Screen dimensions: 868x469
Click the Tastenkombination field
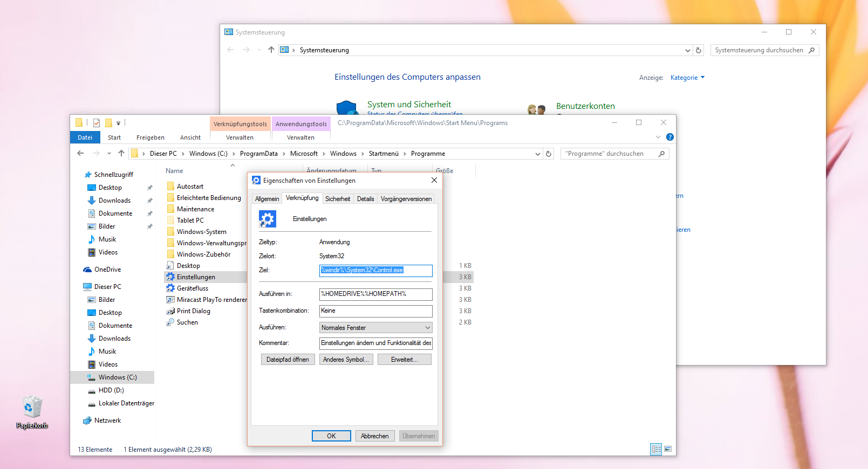[x=376, y=311]
